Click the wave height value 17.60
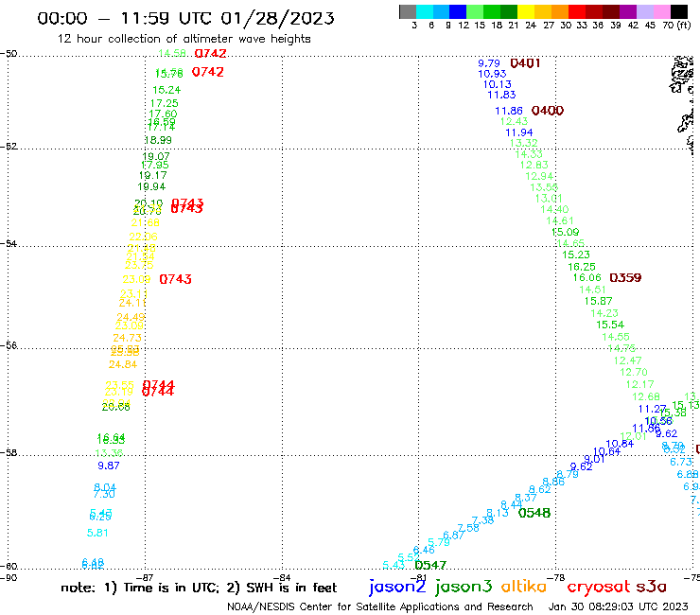Image resolution: width=700 pixels, height=615 pixels. (163, 114)
